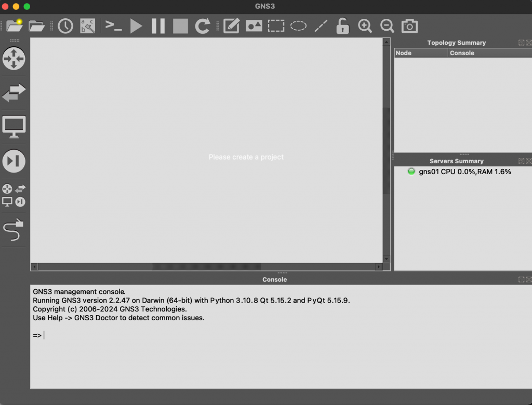
Task: Select the Draw a rectangle tool
Action: pos(276,26)
